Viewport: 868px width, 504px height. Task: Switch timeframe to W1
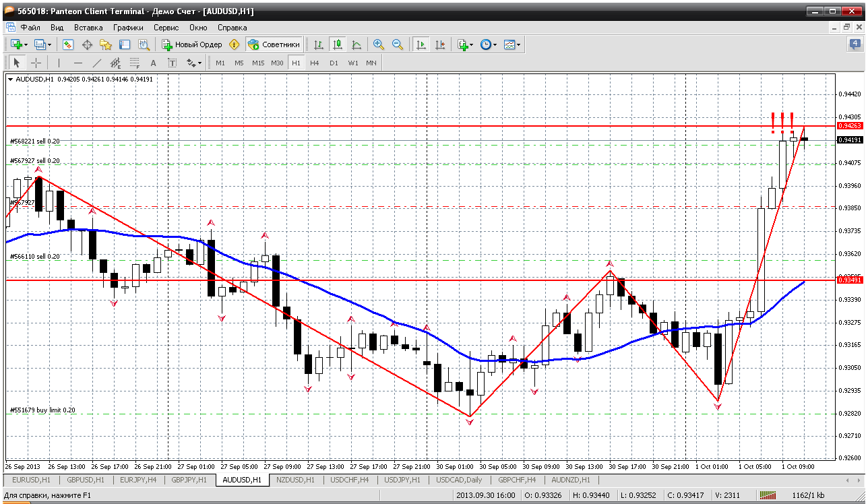click(x=353, y=63)
